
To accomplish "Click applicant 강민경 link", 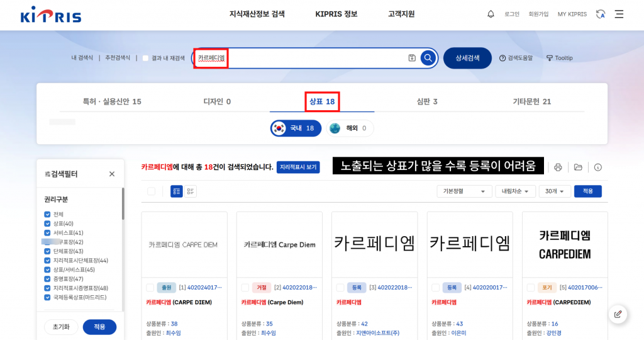I will [x=553, y=333].
